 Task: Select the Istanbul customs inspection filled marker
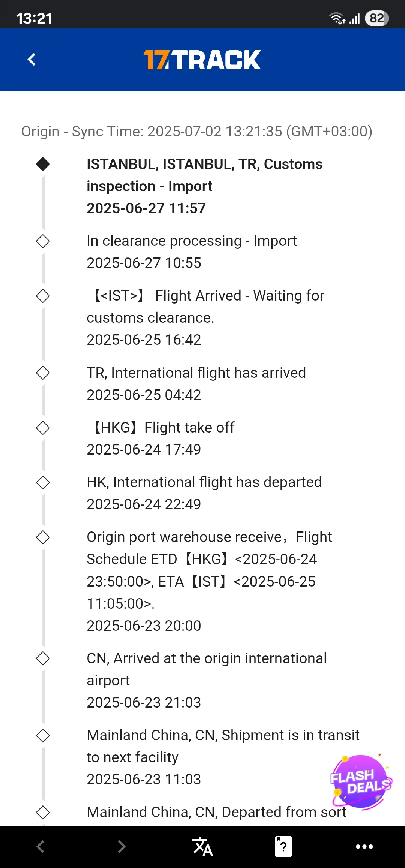(43, 164)
